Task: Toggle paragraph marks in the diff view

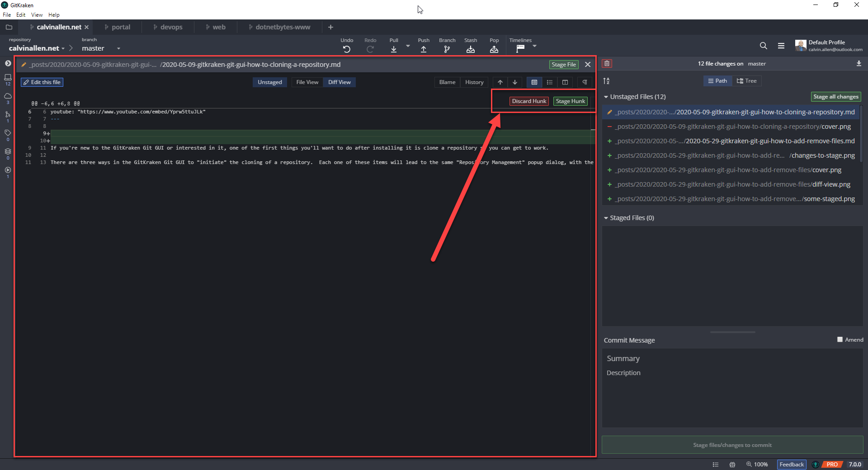Action: click(x=585, y=82)
